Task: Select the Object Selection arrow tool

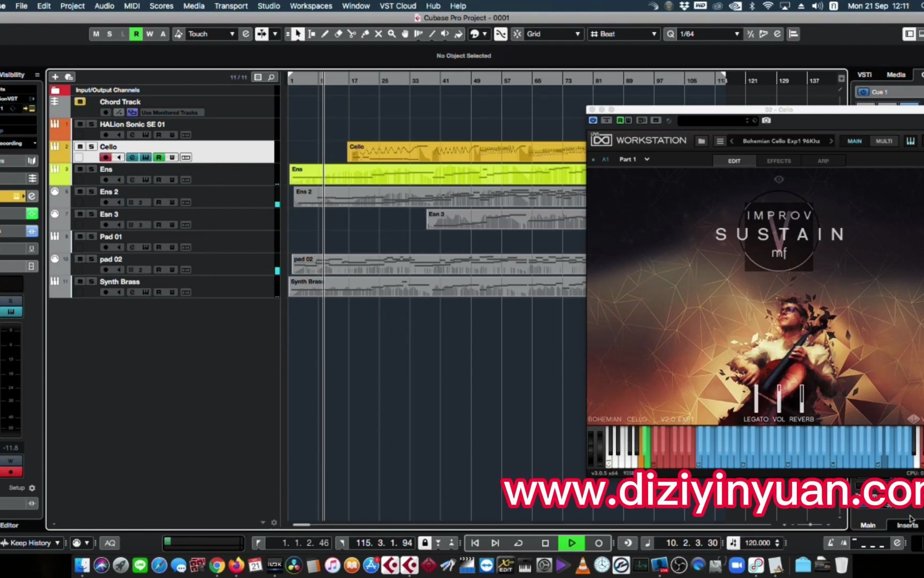Action: tap(298, 34)
